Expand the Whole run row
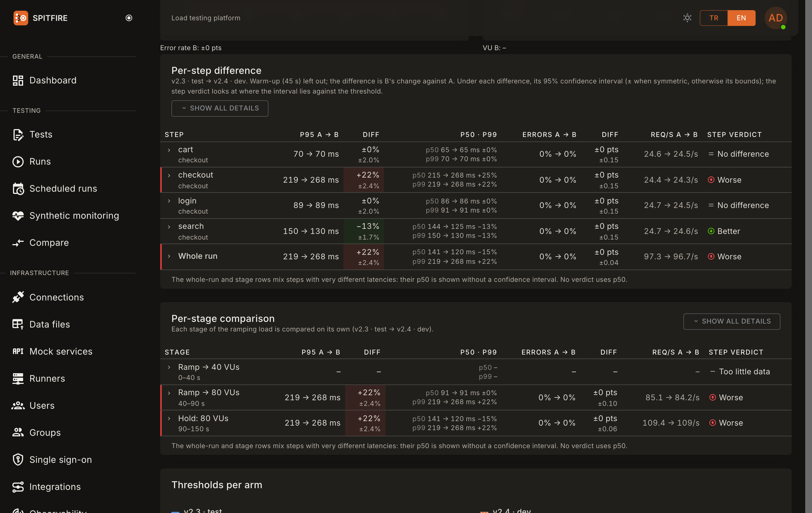 (169, 256)
